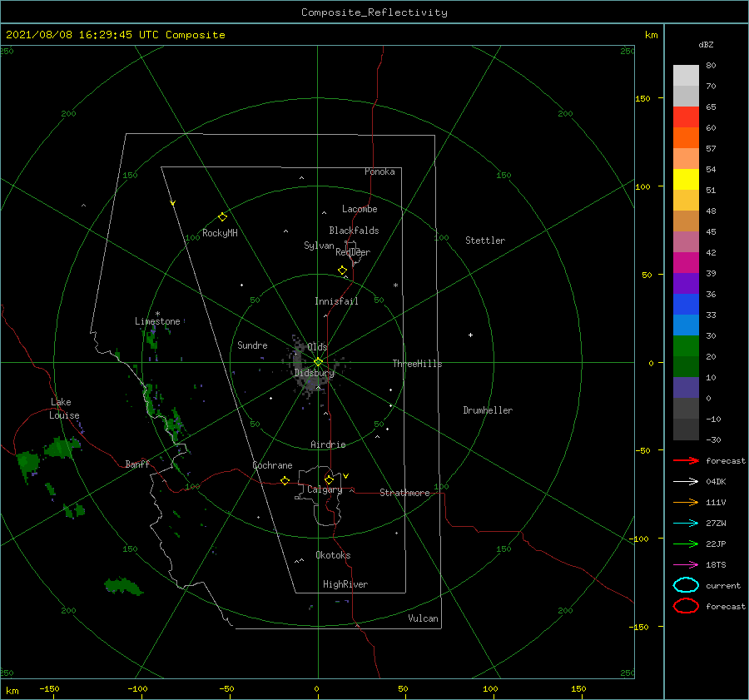This screenshot has width=749, height=700.
Task: Click the Calgary city label
Action: coord(325,489)
